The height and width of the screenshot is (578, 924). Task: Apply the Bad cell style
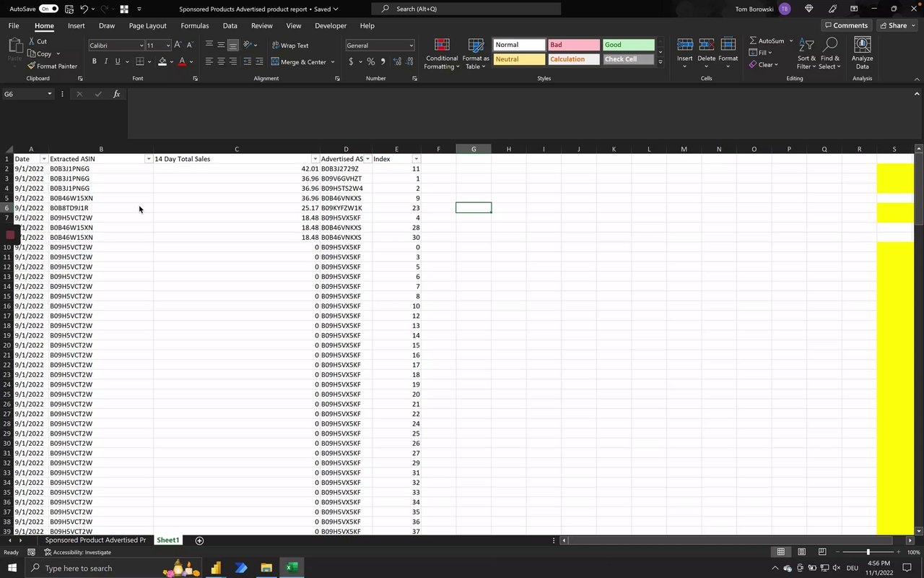click(x=573, y=45)
